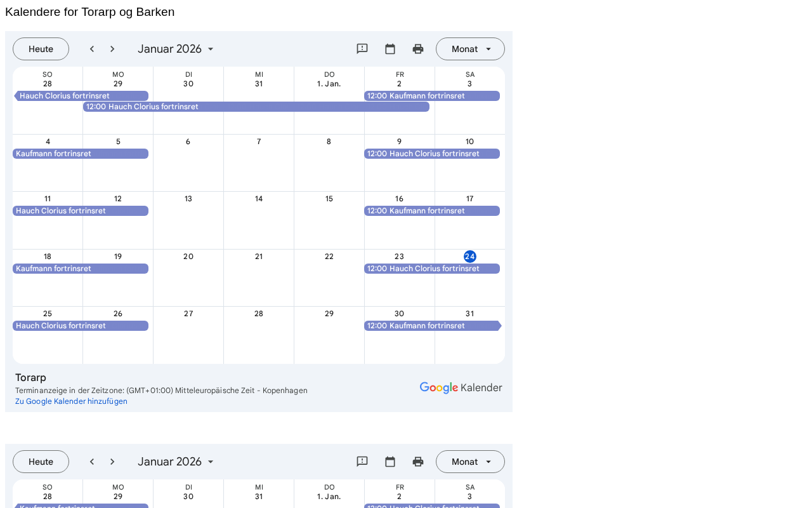Click the jump-to-date calendar icon in Torarp

(390, 49)
